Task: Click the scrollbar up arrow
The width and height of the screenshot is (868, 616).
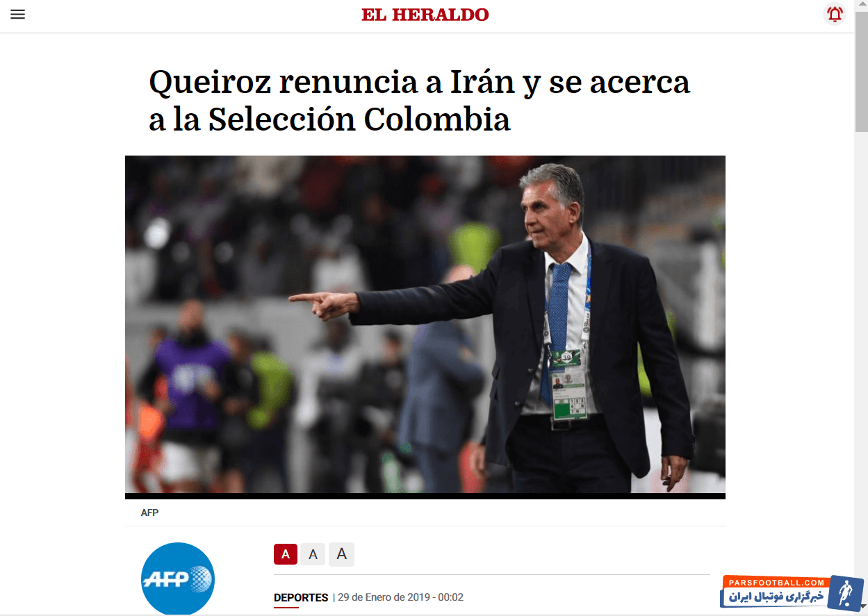Action: (861, 6)
